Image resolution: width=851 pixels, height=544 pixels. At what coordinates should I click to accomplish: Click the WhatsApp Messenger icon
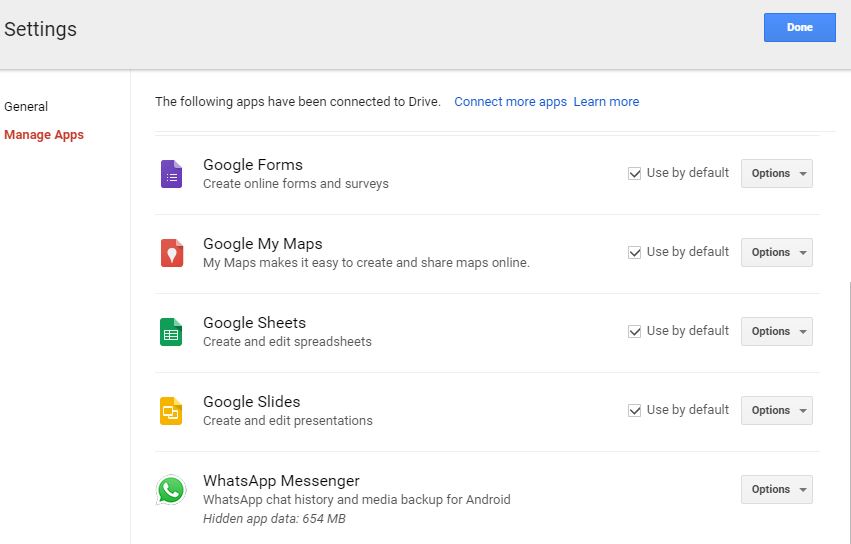171,490
